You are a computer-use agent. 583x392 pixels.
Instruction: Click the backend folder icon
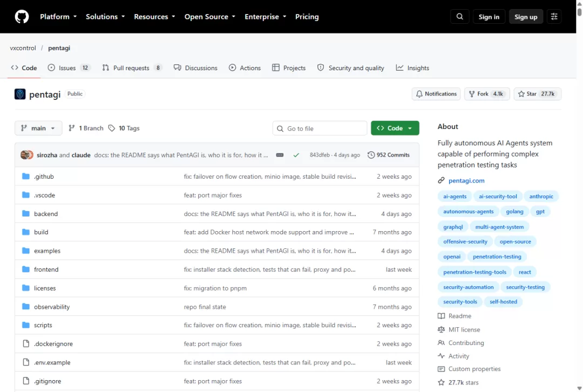26,213
